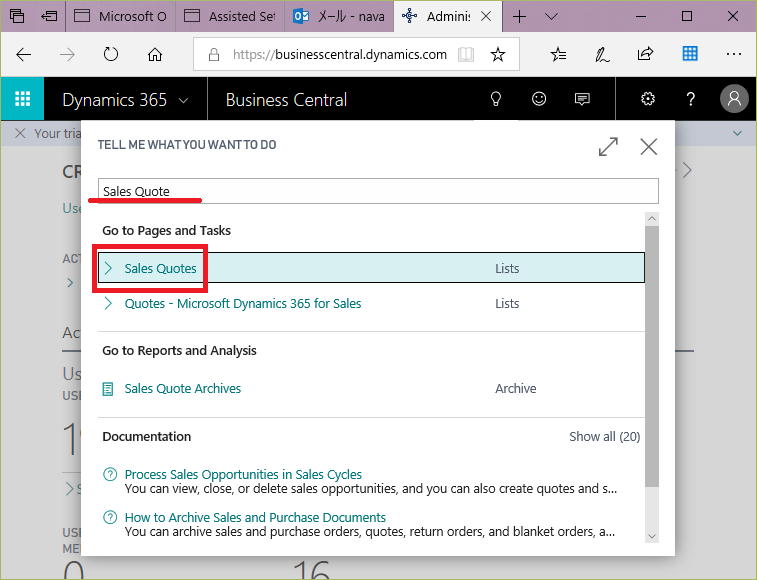Image resolution: width=757 pixels, height=580 pixels.
Task: Click the Business Central title
Action: [286, 100]
